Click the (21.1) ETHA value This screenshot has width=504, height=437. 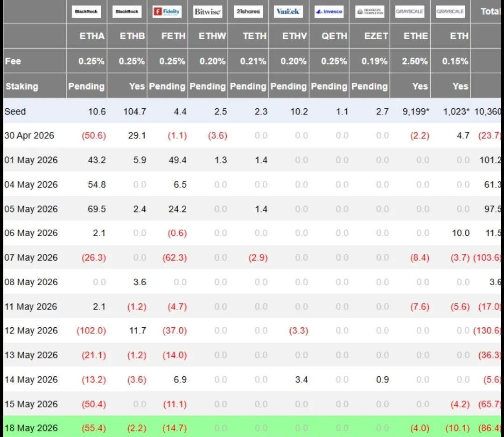[93, 355]
